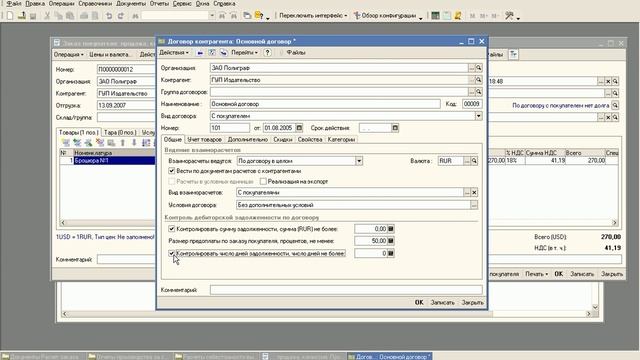The width and height of the screenshot is (640, 360).
Task: Click the magnifier icon beside Организация field
Action: 479,68
